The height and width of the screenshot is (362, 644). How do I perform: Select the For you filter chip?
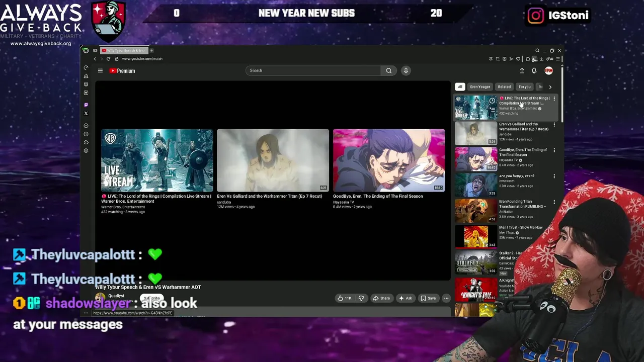click(x=524, y=86)
